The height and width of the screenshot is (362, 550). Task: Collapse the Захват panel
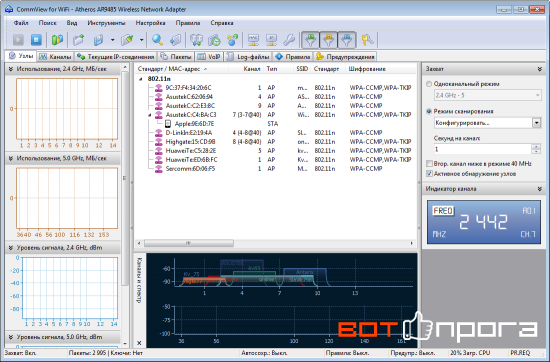pos(539,69)
